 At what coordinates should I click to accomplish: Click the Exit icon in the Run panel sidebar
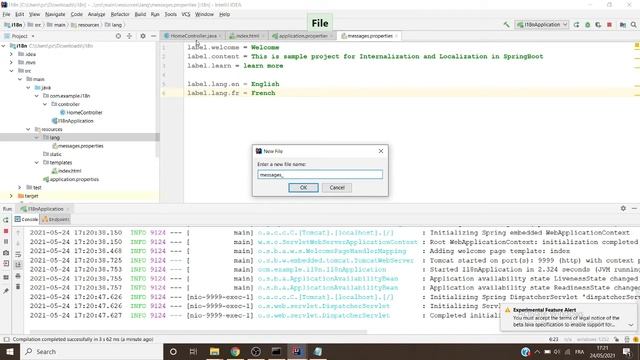pos(6,264)
